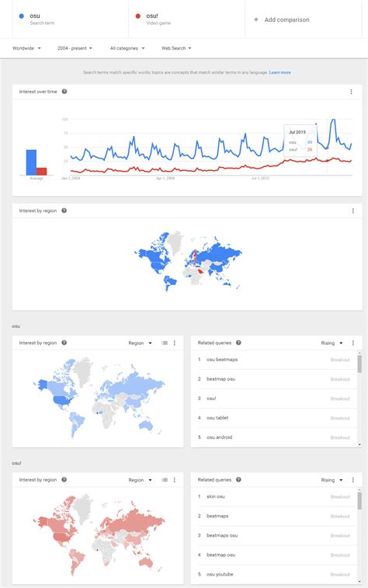The width and height of the screenshot is (368, 588).
Task: Open the Web Search type dropdown
Action: (176, 48)
